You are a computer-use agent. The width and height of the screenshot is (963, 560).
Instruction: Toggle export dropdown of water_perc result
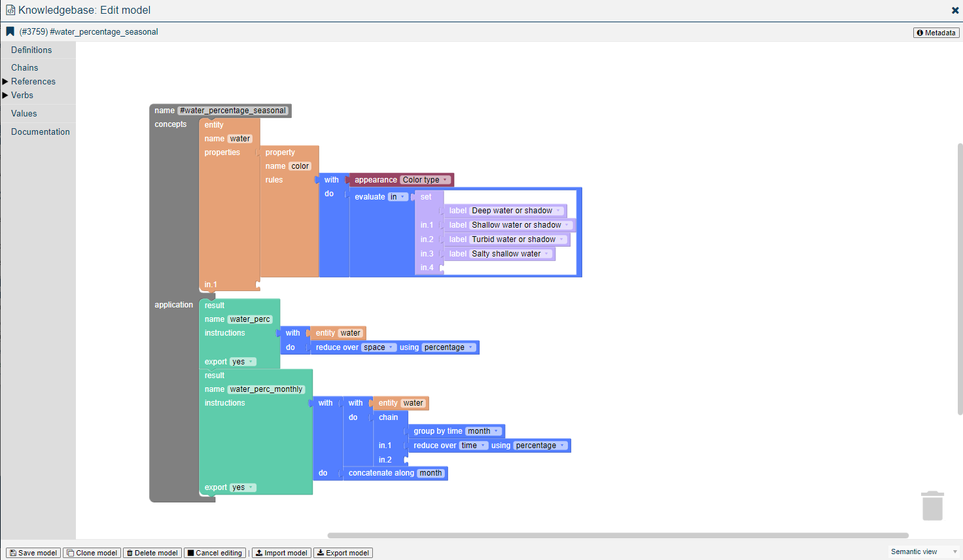click(x=243, y=362)
